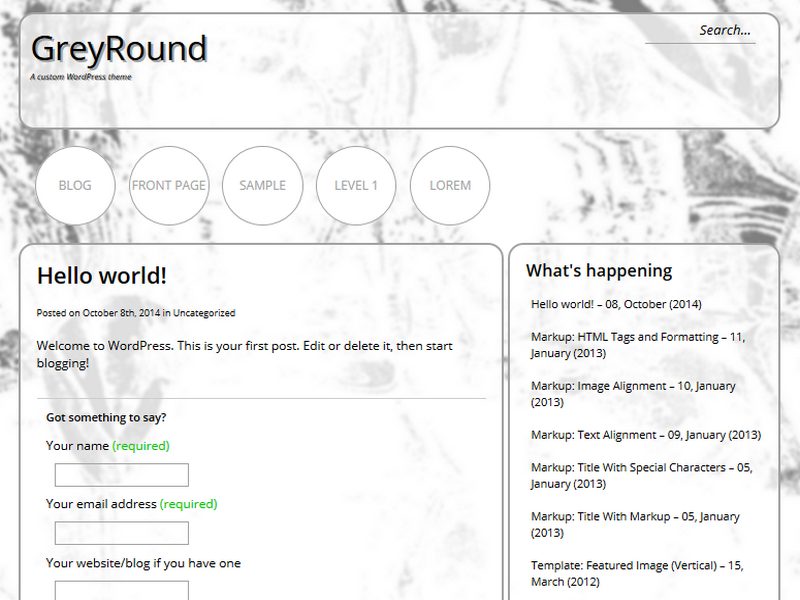Screen dimensions: 800x600
Task: Focus the website/blog input field
Action: point(121,590)
